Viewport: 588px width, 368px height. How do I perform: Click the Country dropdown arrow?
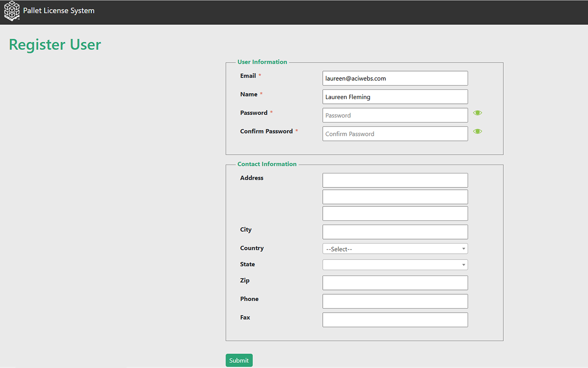coord(463,248)
